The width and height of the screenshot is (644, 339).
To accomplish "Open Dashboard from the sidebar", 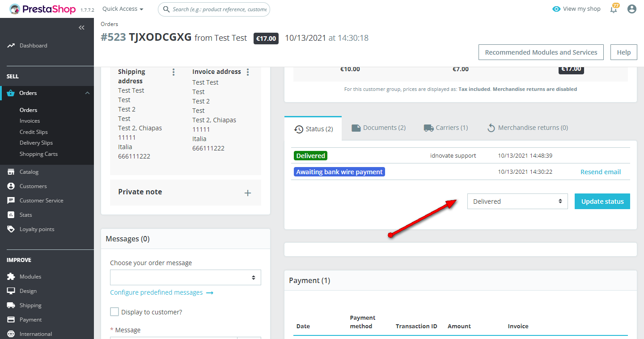I will click(x=33, y=46).
